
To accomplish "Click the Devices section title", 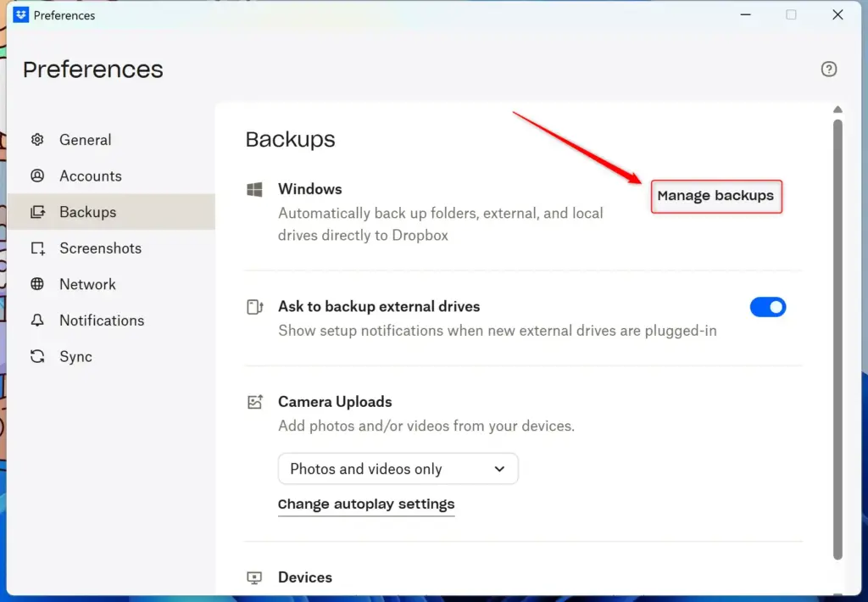I will point(305,577).
